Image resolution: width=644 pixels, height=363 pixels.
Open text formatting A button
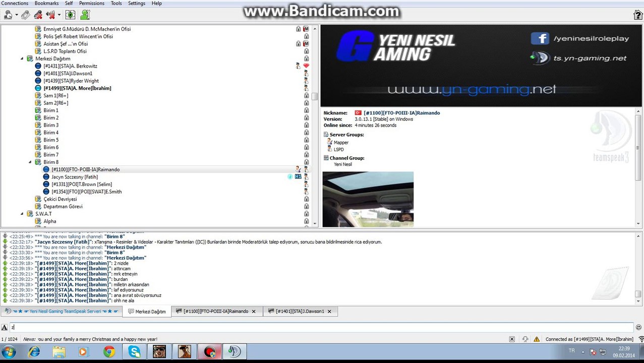click(x=5, y=327)
